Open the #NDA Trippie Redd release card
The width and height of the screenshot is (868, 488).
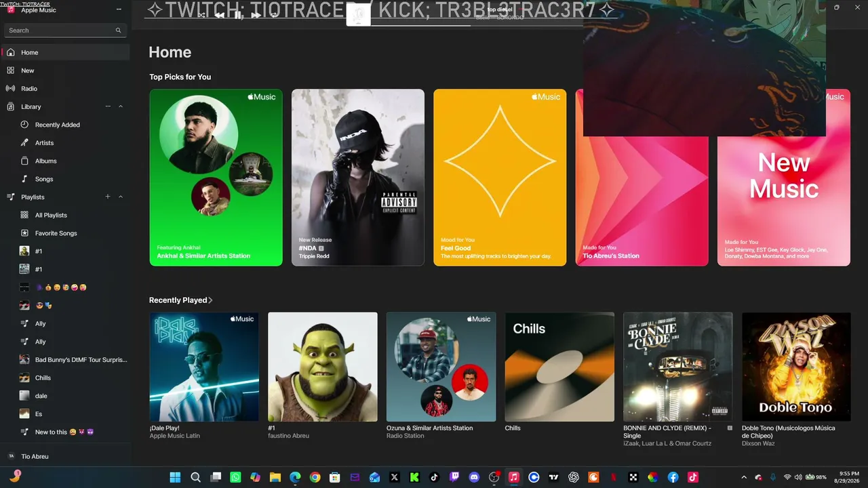tap(358, 178)
